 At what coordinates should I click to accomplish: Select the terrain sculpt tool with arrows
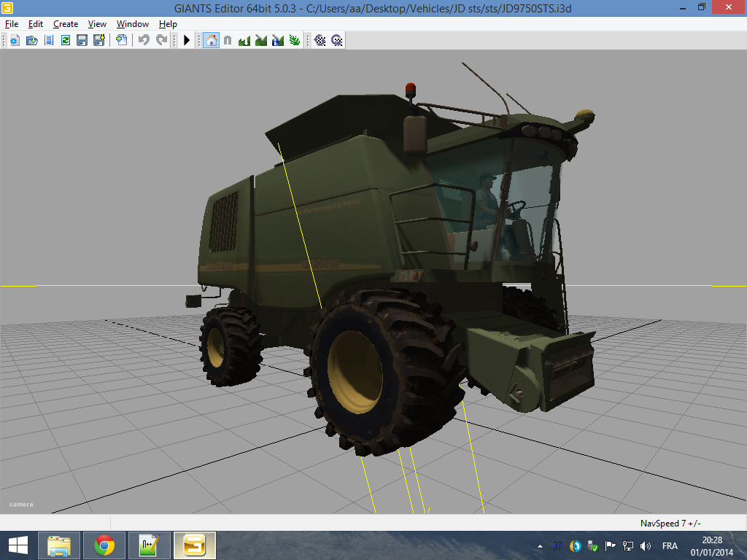click(244, 41)
